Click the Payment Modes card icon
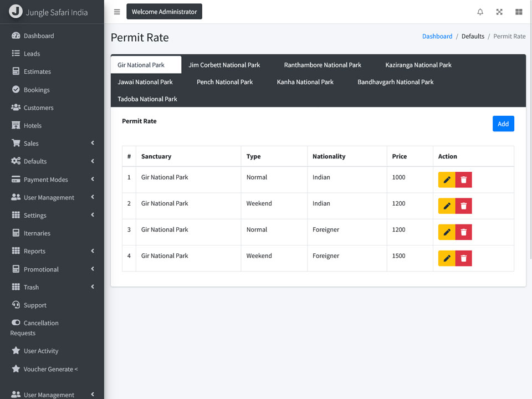The image size is (532, 399). pyautogui.click(x=16, y=179)
